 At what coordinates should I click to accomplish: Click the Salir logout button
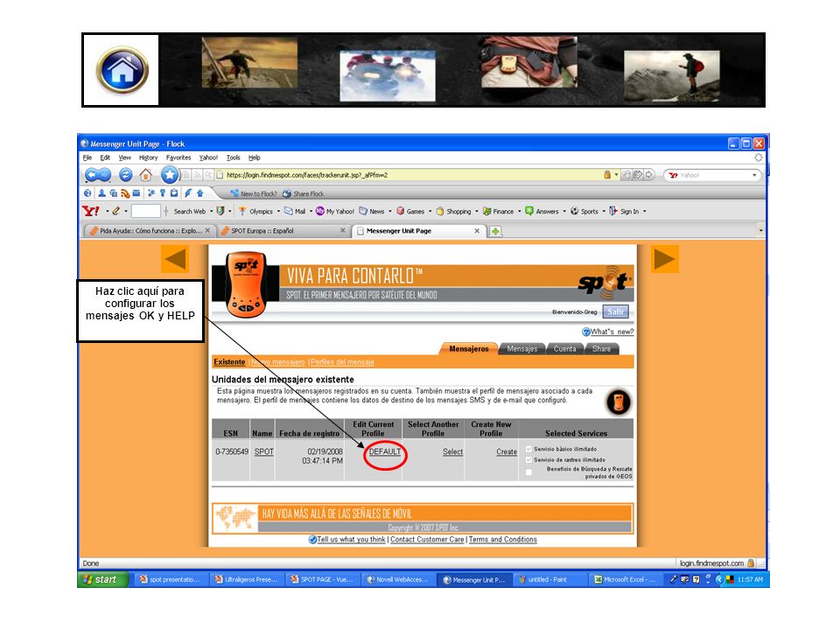point(615,311)
